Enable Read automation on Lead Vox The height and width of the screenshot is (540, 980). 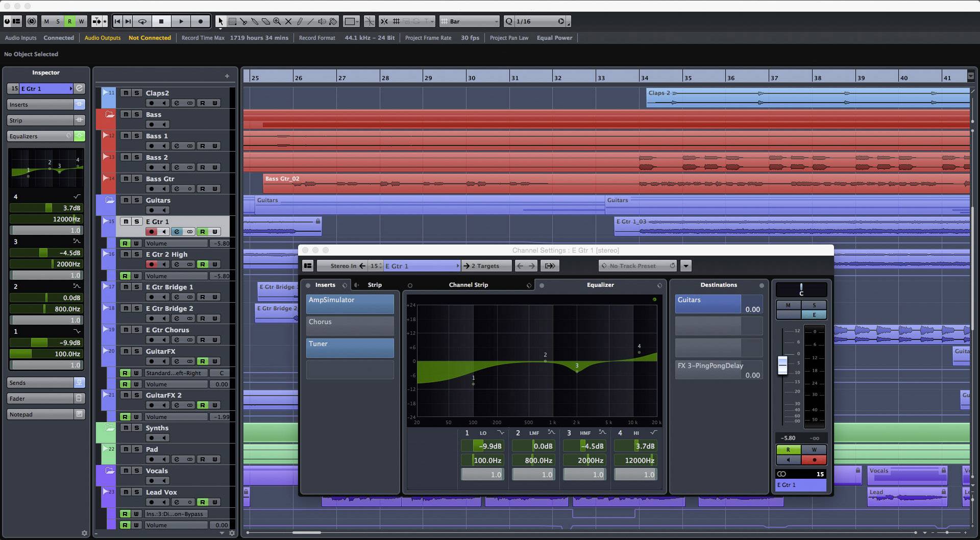[x=203, y=502]
